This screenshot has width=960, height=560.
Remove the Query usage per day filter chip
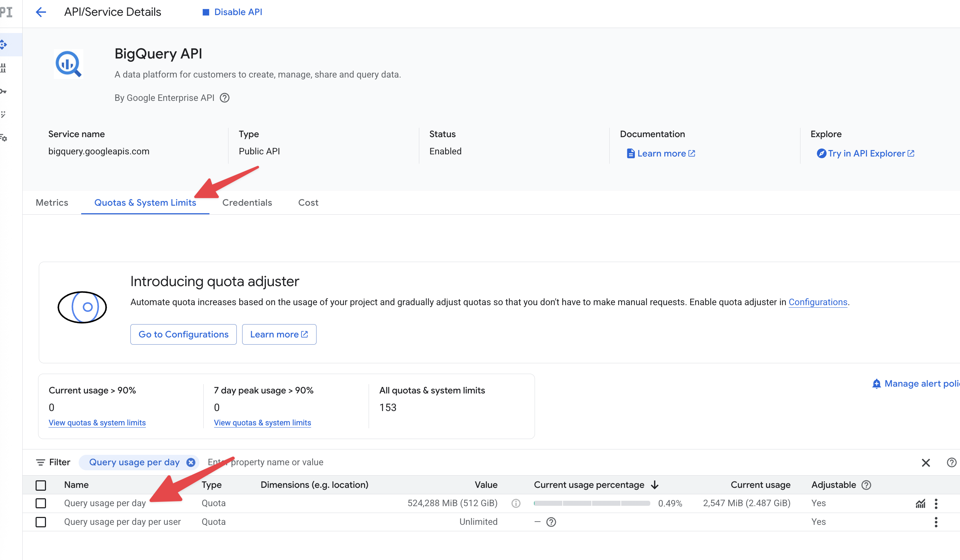pyautogui.click(x=191, y=462)
